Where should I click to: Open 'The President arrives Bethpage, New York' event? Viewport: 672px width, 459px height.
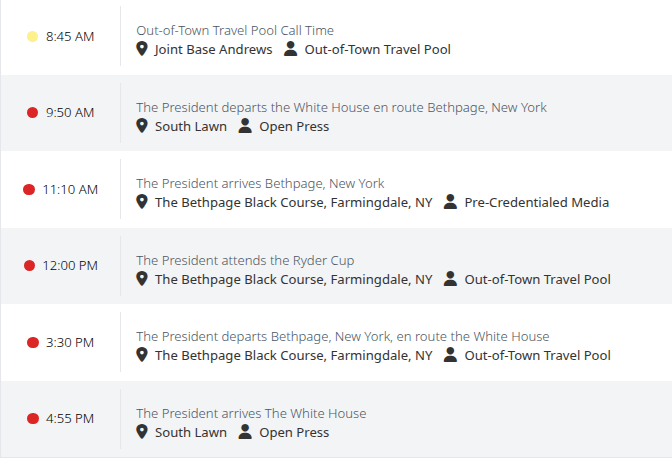pos(260,183)
